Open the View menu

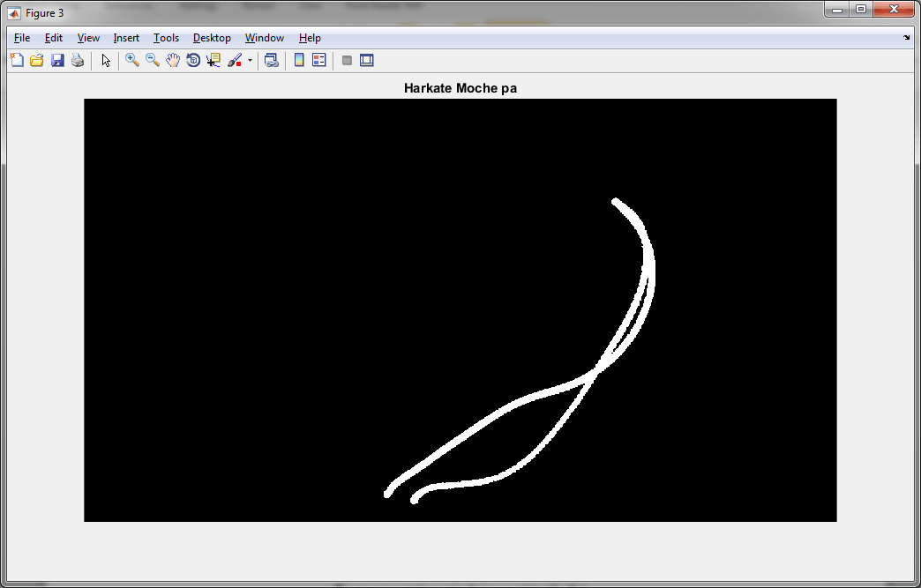click(88, 38)
